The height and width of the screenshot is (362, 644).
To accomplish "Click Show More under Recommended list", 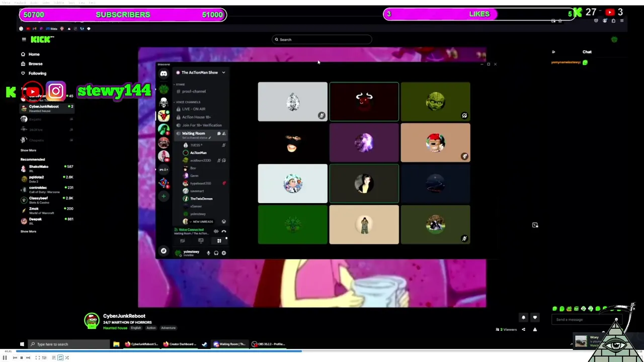I will coord(28,231).
